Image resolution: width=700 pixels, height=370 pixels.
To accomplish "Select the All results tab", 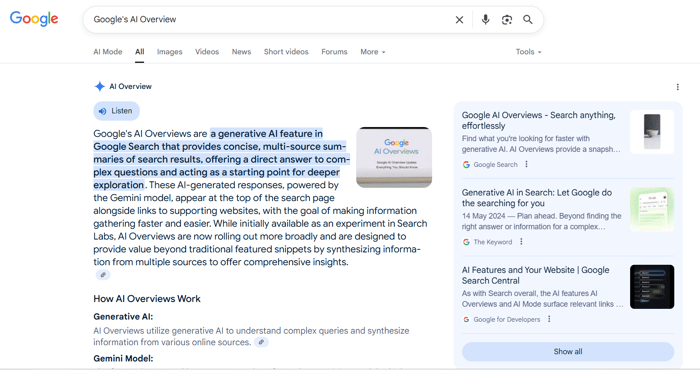I will [140, 52].
